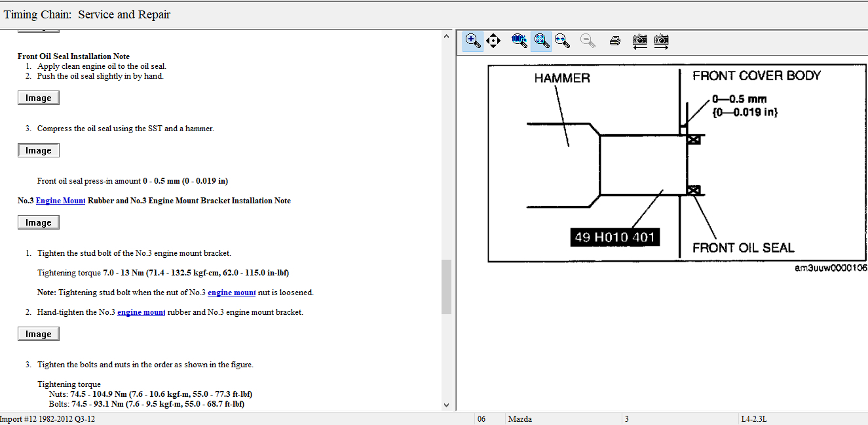Open Image below No.3 Engine Mount Rubber heading
Screen dimensions: 868x425
click(39, 222)
